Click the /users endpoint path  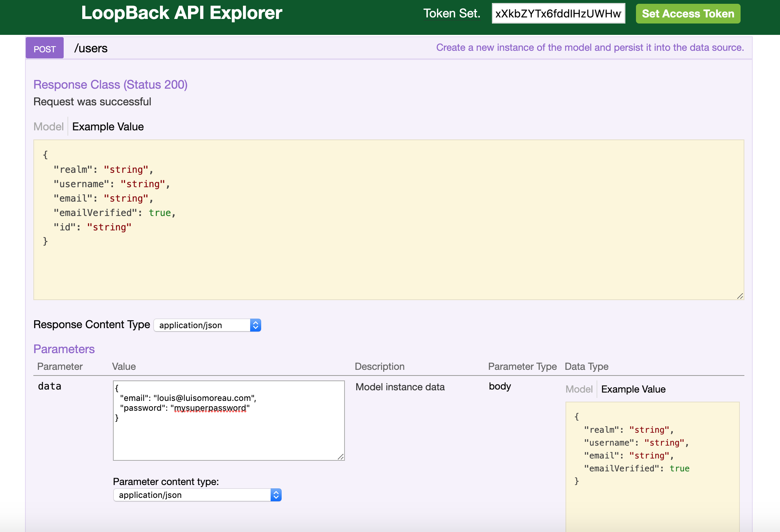91,49
